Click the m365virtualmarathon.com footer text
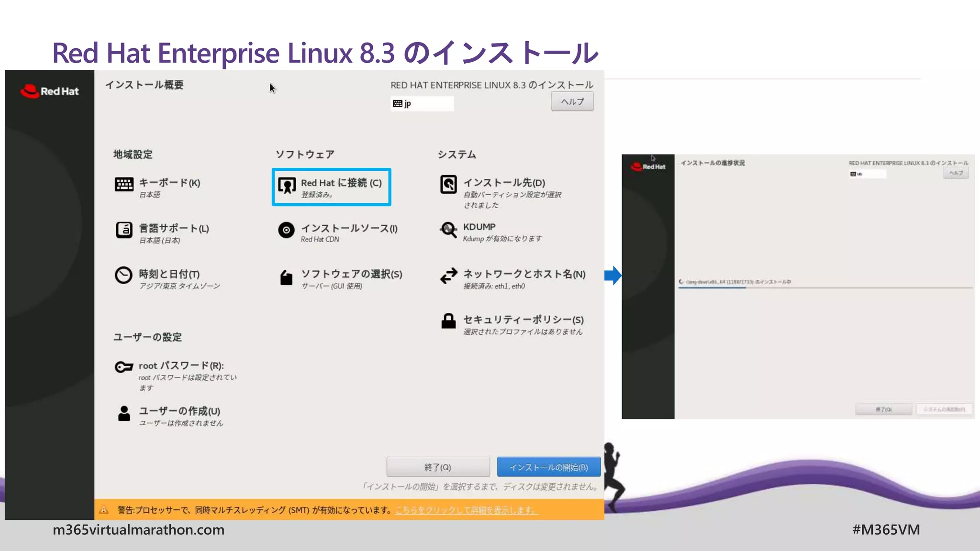Viewport: 980px width, 551px height. (x=138, y=530)
